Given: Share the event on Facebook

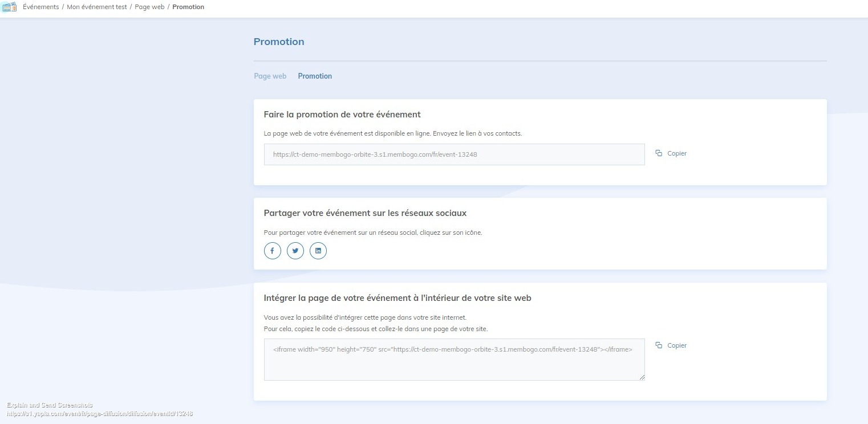Looking at the screenshot, I should click(x=273, y=251).
